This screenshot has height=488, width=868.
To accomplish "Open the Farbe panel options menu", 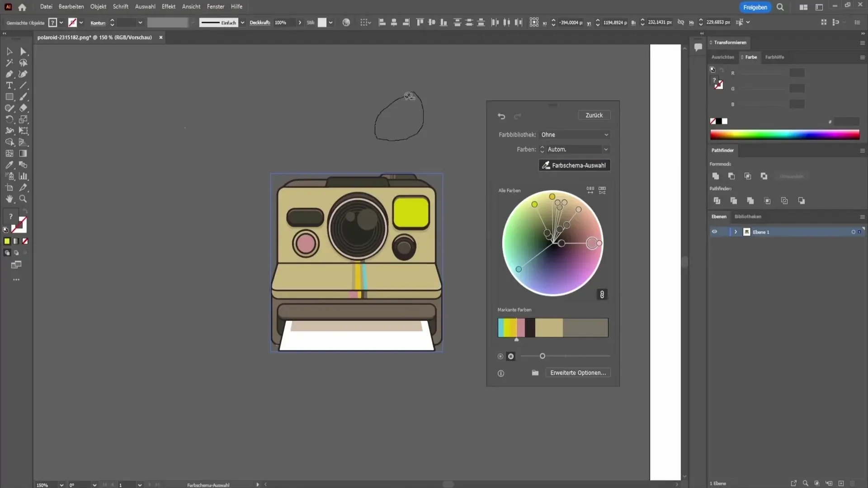I will tap(862, 57).
